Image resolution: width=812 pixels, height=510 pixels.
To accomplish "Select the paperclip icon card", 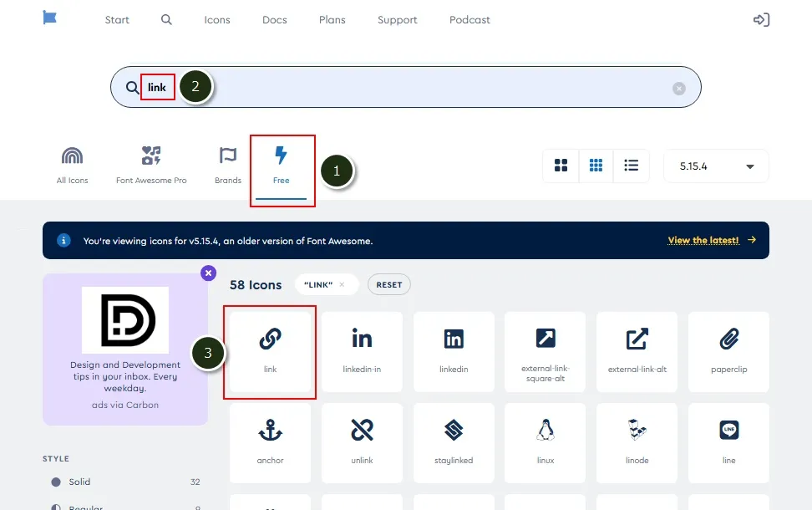I will pos(728,351).
